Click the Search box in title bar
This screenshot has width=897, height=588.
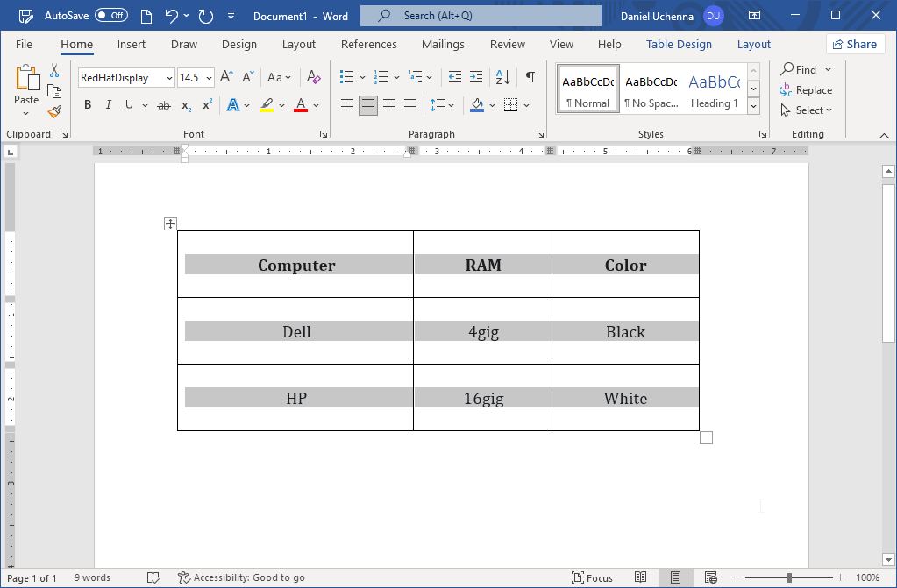[480, 16]
